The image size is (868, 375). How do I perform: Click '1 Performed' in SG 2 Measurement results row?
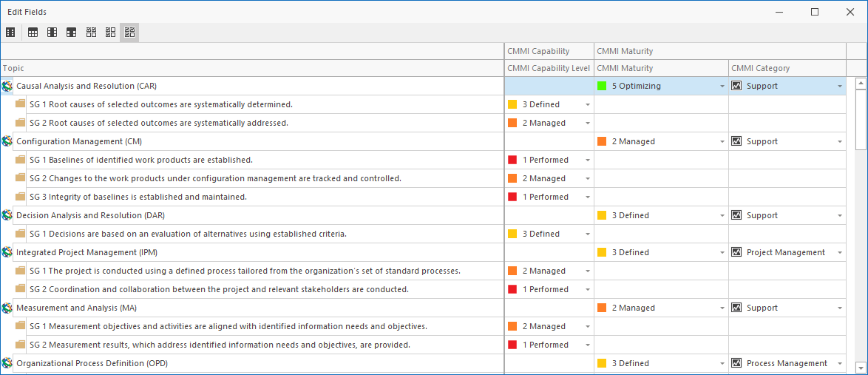(545, 345)
